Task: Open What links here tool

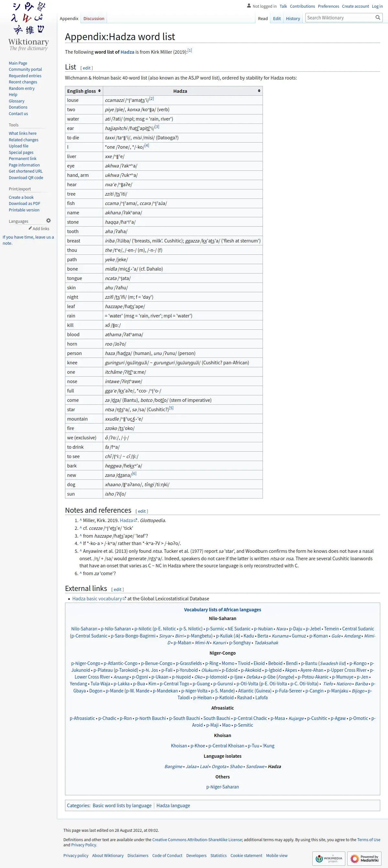Action: pos(23,134)
